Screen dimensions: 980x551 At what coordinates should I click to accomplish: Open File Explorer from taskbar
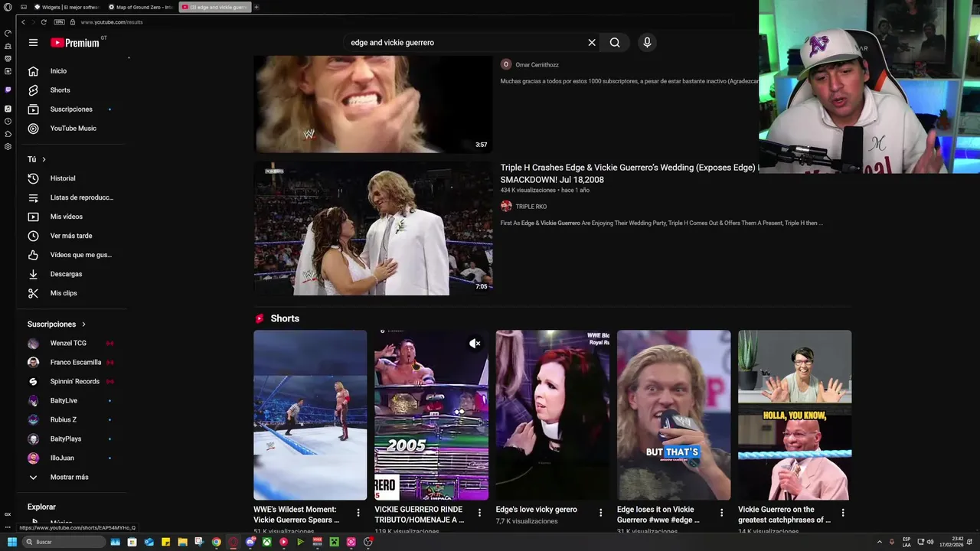pos(182,542)
